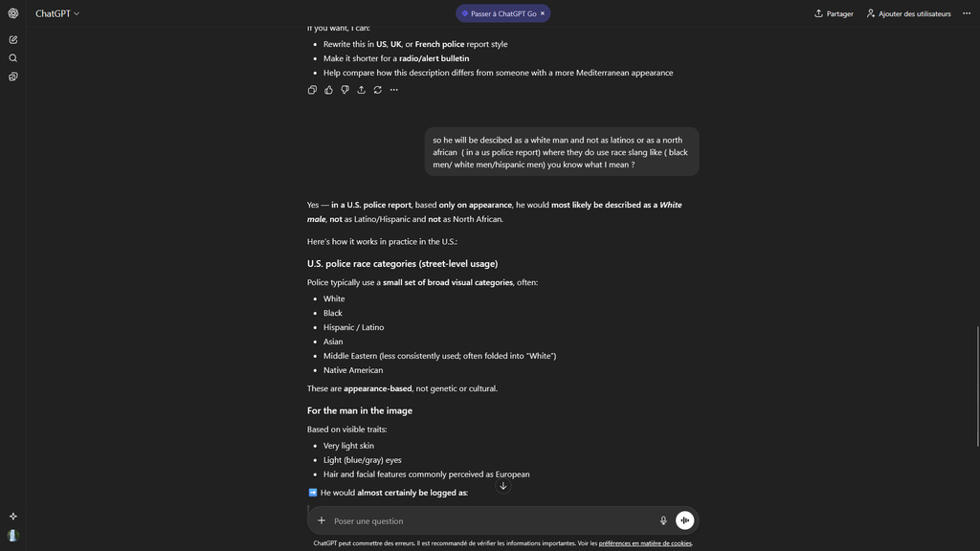The height and width of the screenshot is (551, 980).
Task: Regenerate the previous response
Action: 377,90
